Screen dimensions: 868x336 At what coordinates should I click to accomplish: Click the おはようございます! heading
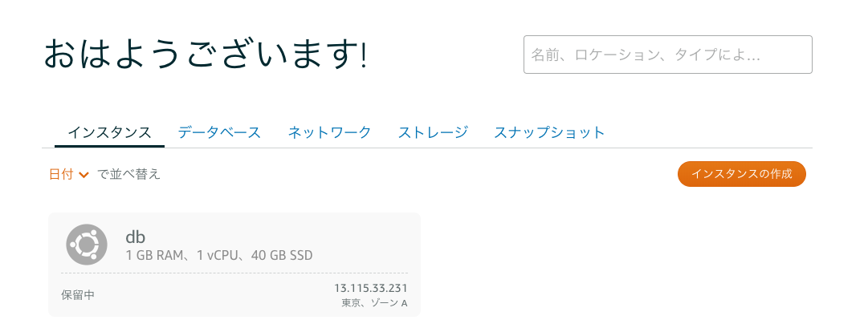pos(205,55)
